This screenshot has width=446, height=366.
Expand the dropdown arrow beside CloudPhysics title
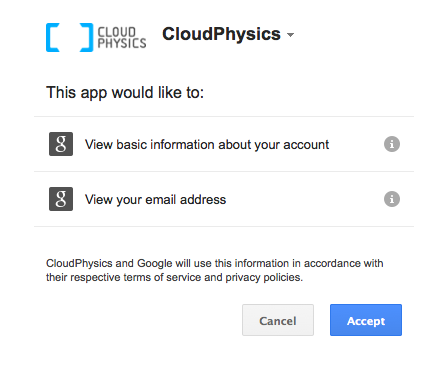[290, 35]
